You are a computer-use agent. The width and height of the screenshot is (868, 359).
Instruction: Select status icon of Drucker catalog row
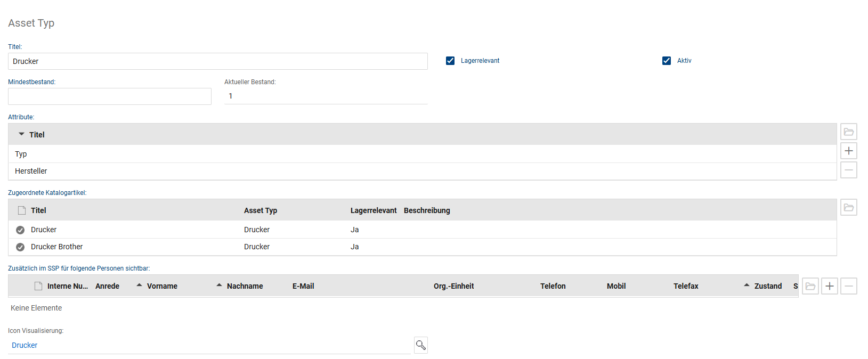pos(20,230)
